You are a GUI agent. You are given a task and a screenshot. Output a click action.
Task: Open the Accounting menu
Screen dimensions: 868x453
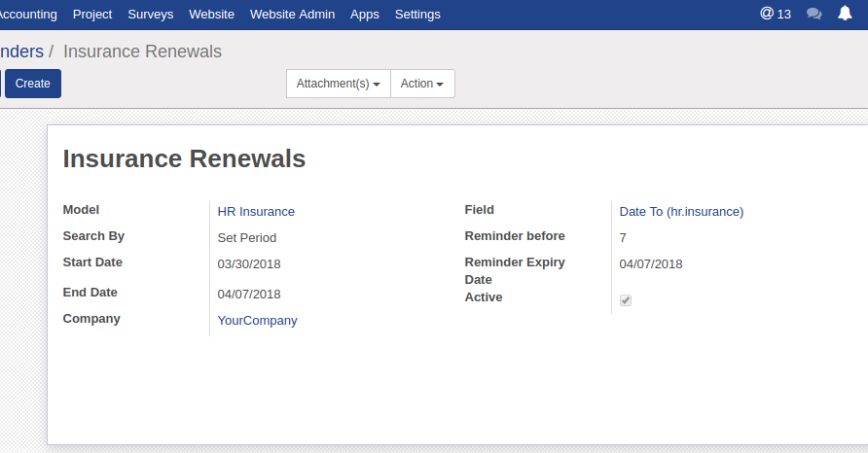click(27, 15)
